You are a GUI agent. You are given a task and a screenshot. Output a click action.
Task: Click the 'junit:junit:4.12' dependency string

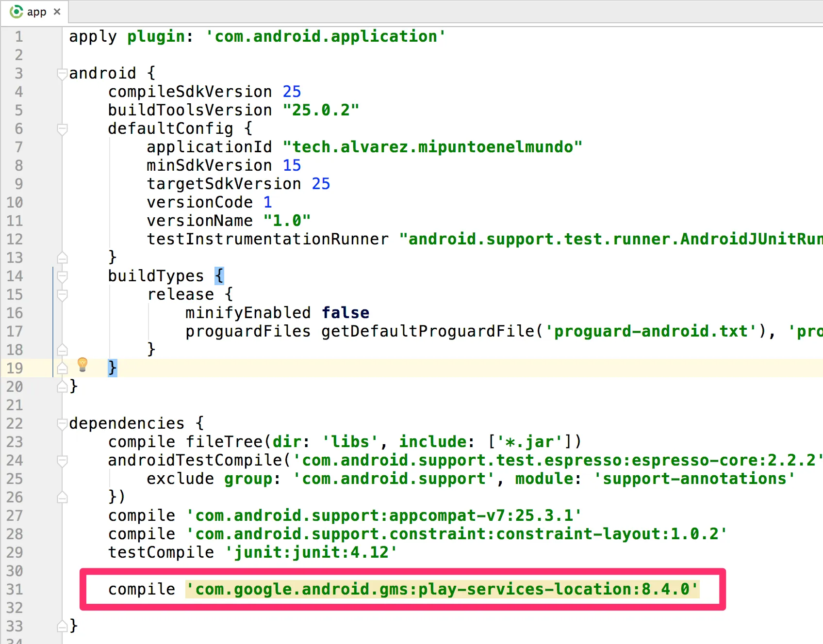[311, 552]
